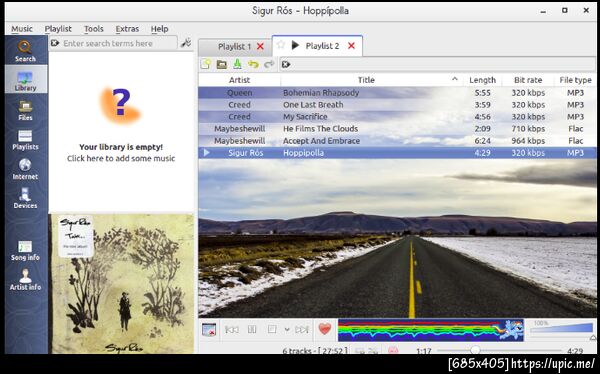Open the stop button dropdown arrow

pyautogui.click(x=287, y=329)
